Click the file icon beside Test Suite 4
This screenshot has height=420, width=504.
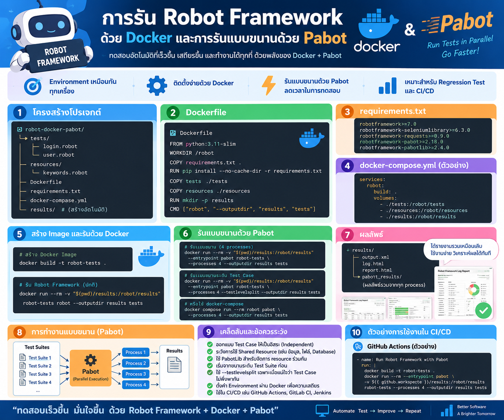pos(22,382)
